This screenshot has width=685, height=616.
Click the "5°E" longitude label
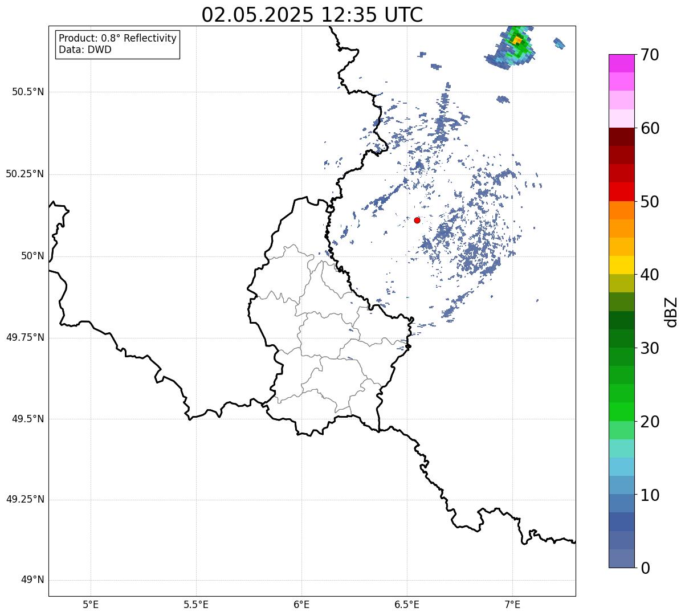coord(91,605)
